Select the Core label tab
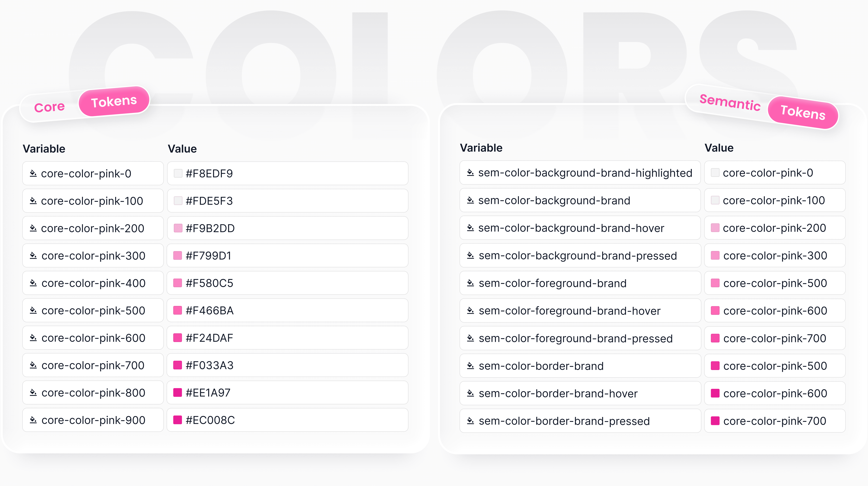868x486 pixels. point(50,107)
